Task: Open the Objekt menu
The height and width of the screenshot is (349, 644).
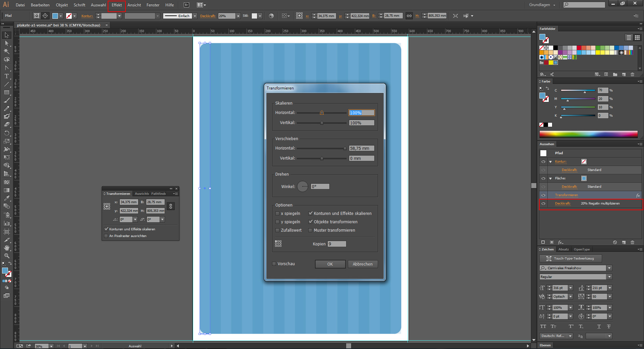Action: pyautogui.click(x=62, y=5)
